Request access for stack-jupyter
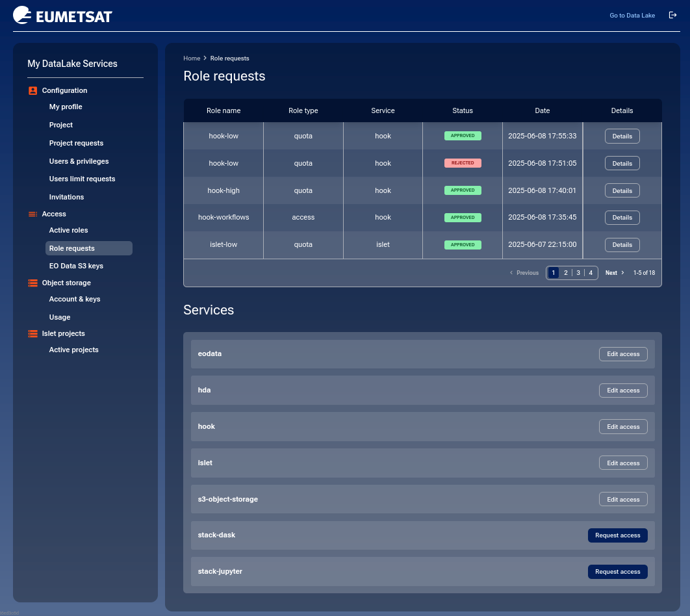690x616 pixels. point(617,572)
